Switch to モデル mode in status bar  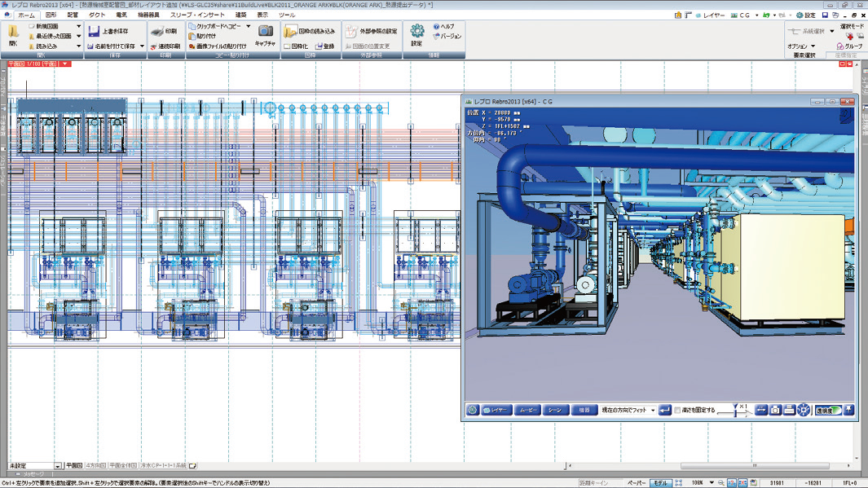tap(659, 483)
